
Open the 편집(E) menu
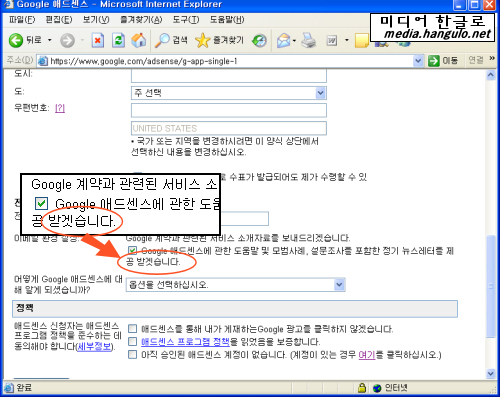[x=59, y=20]
